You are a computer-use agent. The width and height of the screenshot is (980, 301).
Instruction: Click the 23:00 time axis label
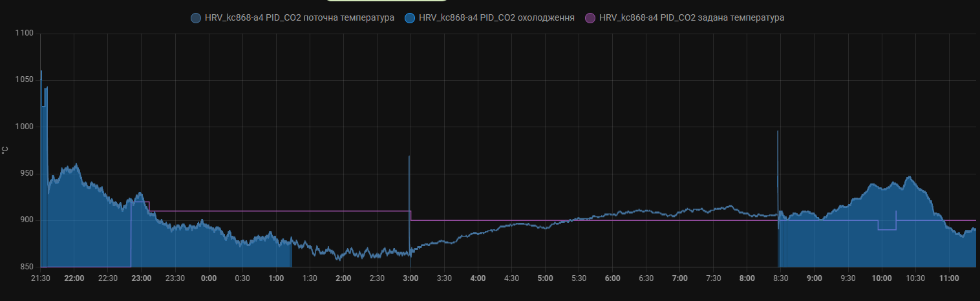142,278
